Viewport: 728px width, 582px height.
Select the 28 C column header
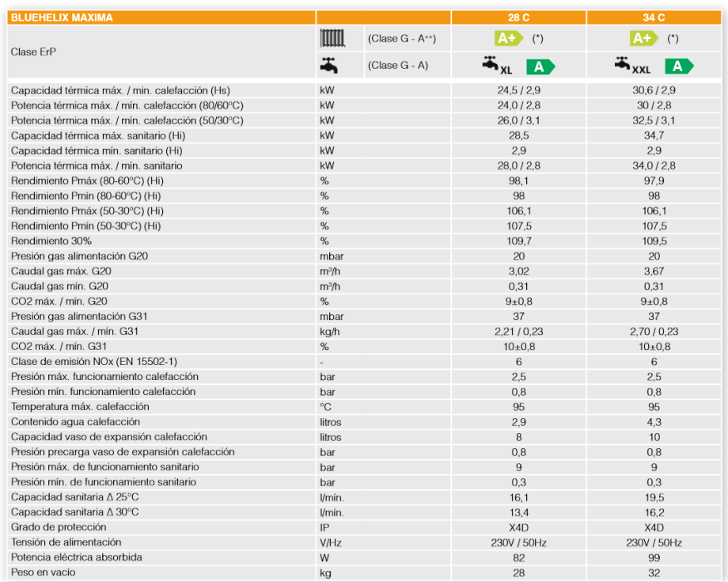519,17
